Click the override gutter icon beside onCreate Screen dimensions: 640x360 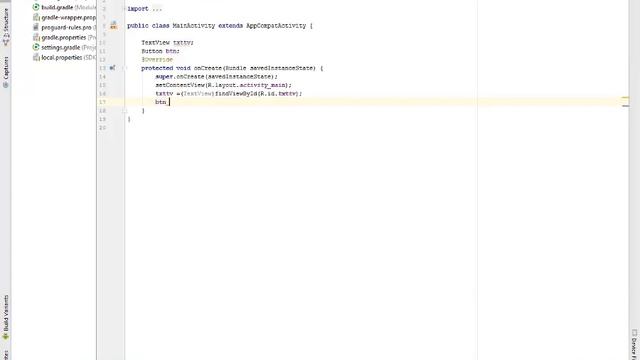click(x=113, y=68)
